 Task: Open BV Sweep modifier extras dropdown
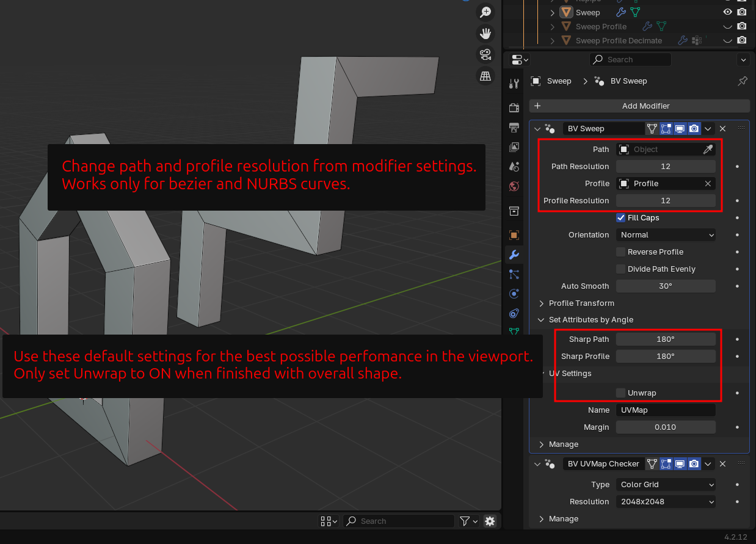click(x=708, y=129)
